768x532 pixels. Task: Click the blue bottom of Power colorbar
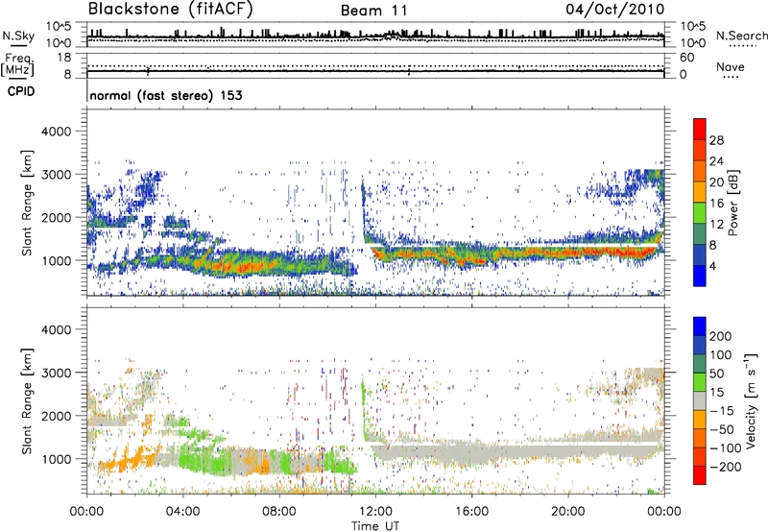[x=700, y=276]
